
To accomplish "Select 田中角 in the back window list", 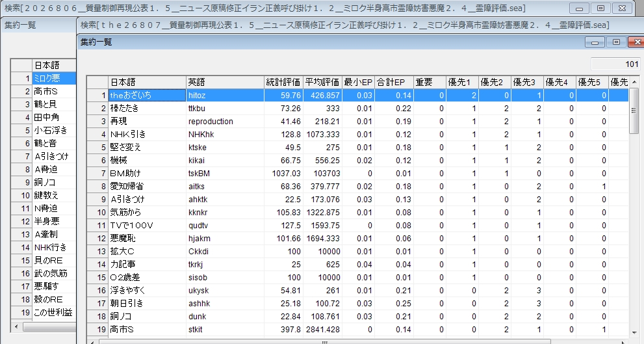I will pyautogui.click(x=54, y=117).
